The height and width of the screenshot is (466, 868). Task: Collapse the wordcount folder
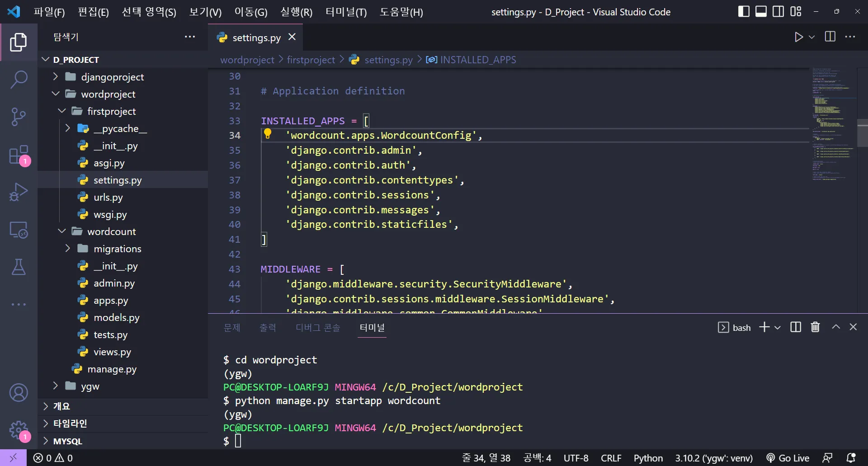pos(111,231)
